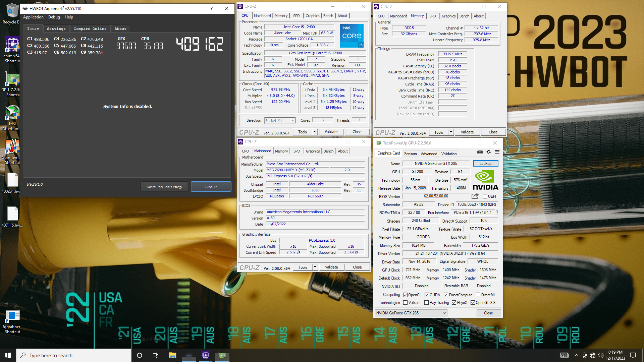
Task: Open the SPD tab in CPU-Z Memory window
Action: click(433, 16)
